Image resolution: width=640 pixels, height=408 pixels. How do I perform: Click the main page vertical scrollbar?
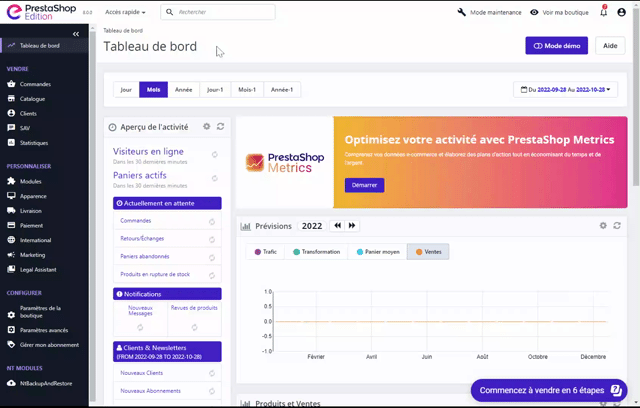636,98
